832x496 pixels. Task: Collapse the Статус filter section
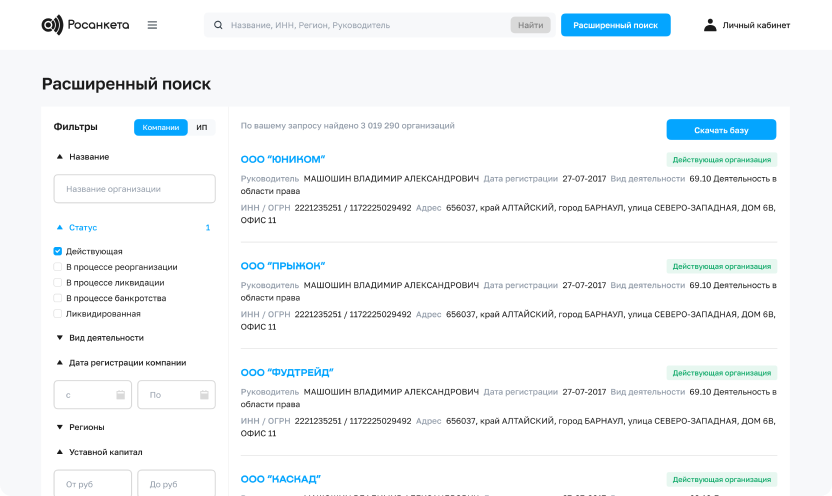pos(59,228)
